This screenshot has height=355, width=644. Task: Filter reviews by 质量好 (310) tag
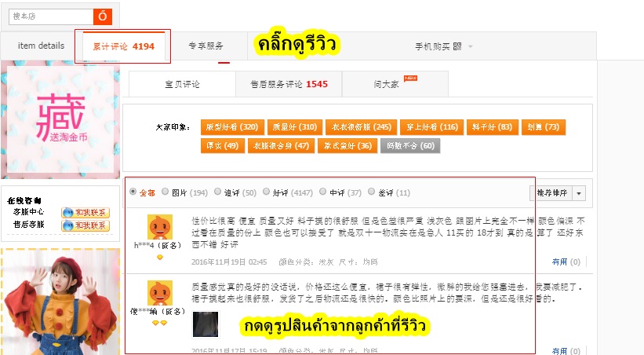(295, 127)
